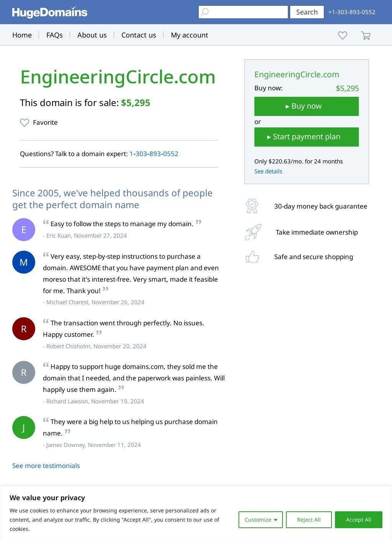Click the thumbs-up secure shopping icon
Viewport: 392px width, 540px height.
252,257
